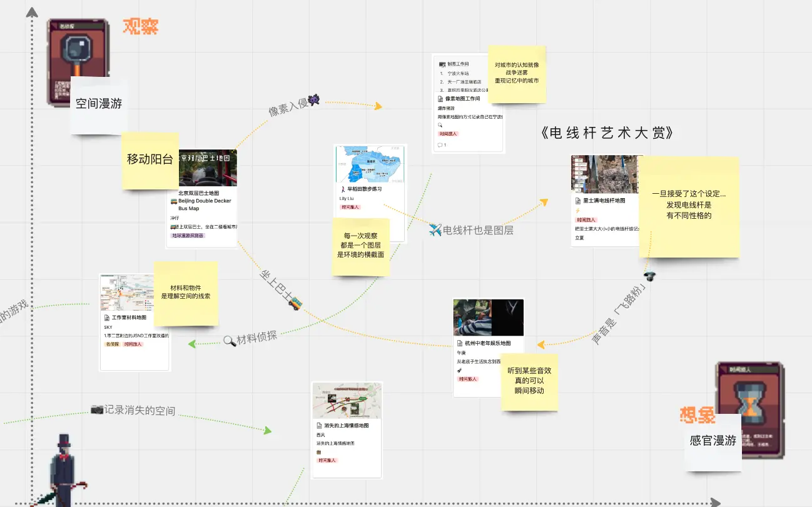Select the blue map thumbnail of 早稻田散步练习
The width and height of the screenshot is (812, 507).
click(x=370, y=164)
